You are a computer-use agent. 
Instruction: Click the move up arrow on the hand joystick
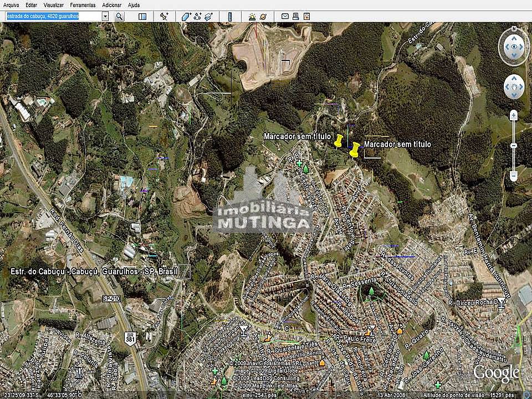pyautogui.click(x=514, y=78)
